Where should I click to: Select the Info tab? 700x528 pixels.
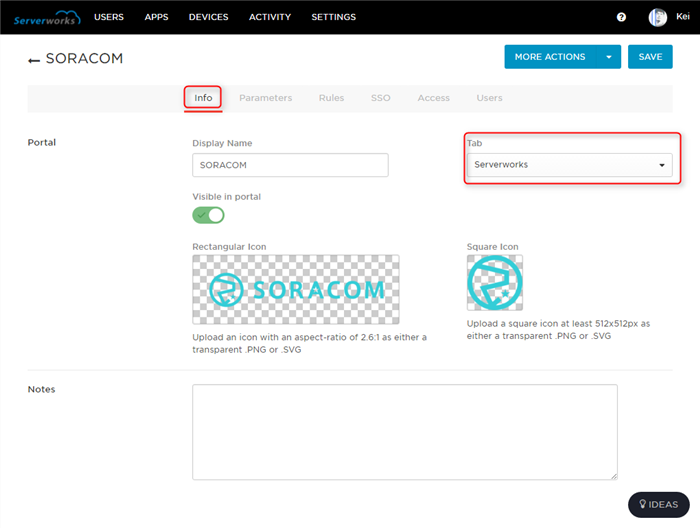[x=203, y=98]
